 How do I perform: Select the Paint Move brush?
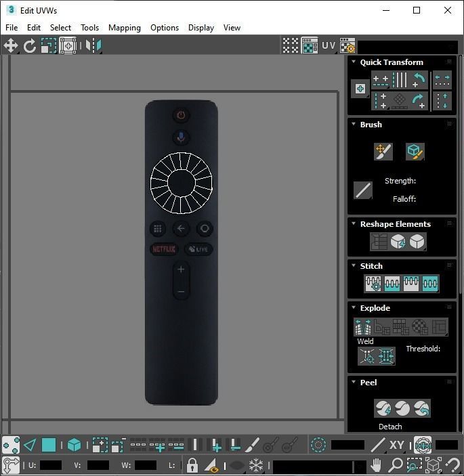click(x=383, y=151)
